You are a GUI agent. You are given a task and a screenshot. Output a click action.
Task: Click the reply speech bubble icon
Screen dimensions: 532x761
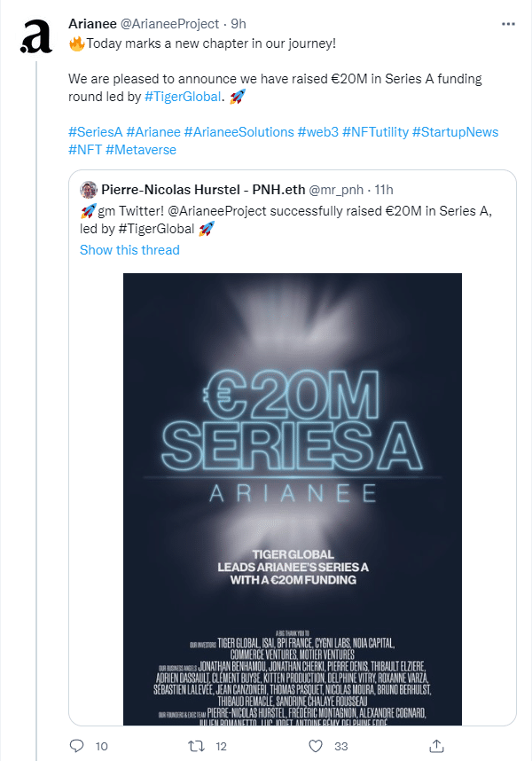(x=76, y=745)
